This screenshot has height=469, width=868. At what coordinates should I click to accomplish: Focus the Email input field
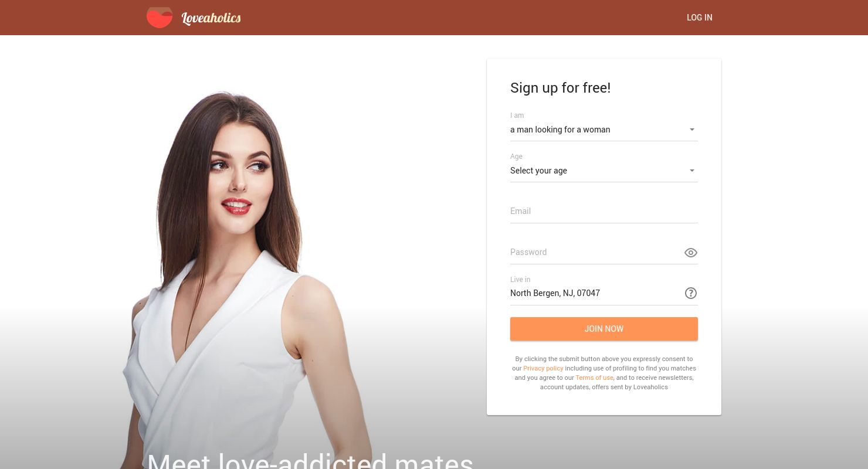[604, 211]
